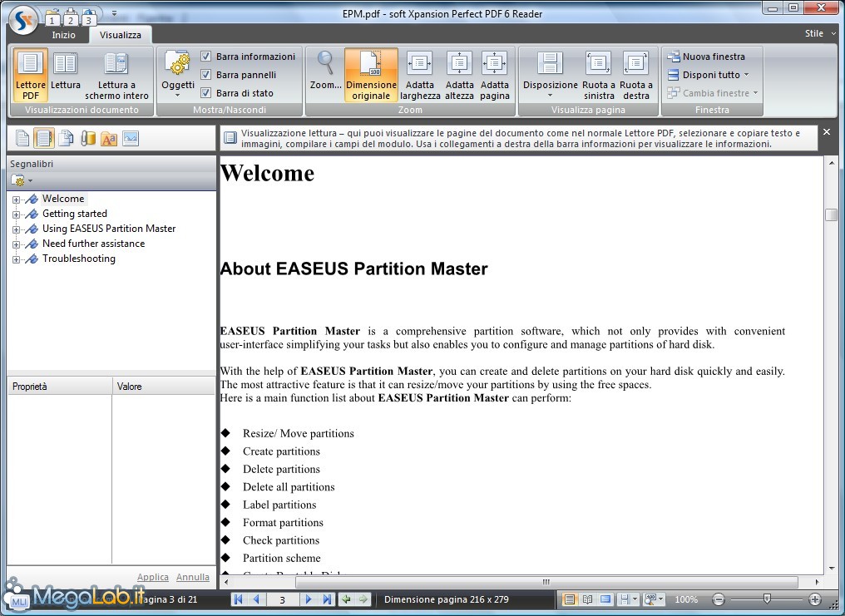Click the Annulla link
The height and width of the screenshot is (616, 845).
pos(192,577)
